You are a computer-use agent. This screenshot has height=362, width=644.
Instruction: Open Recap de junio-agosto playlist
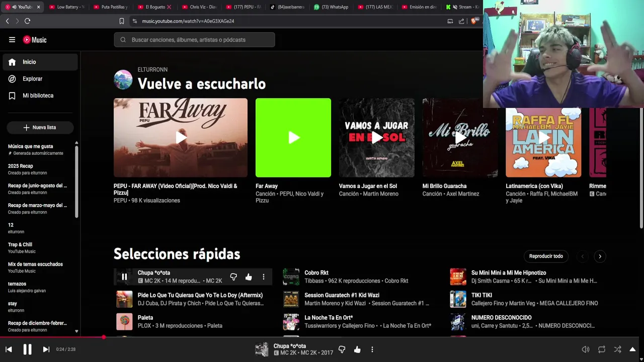tap(38, 189)
